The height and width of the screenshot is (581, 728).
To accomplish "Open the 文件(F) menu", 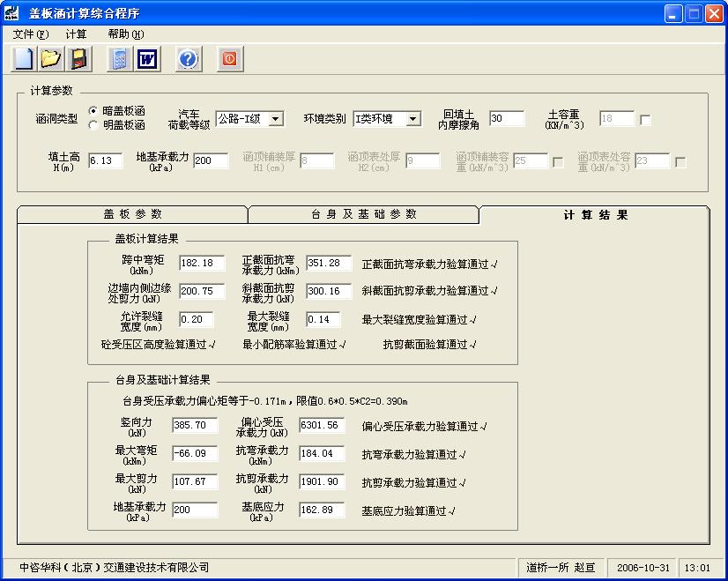I will click(30, 34).
